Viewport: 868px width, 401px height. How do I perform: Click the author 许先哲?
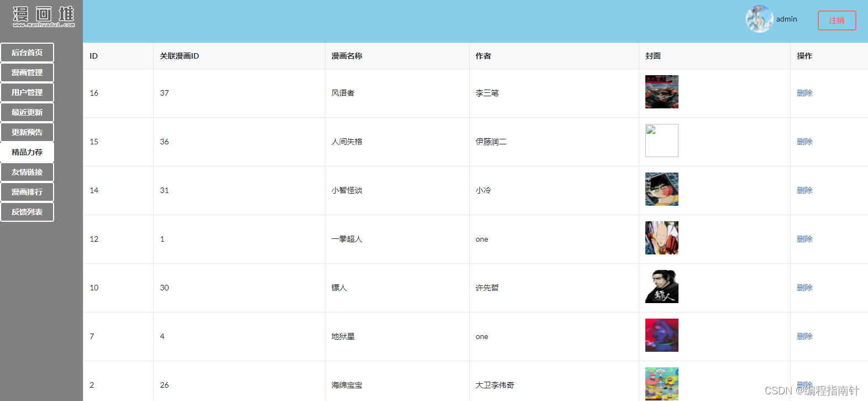pos(487,288)
